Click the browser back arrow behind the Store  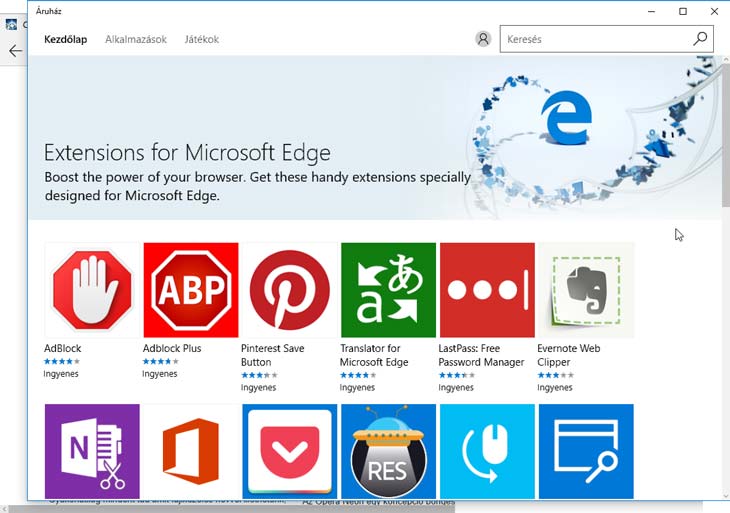click(15, 50)
